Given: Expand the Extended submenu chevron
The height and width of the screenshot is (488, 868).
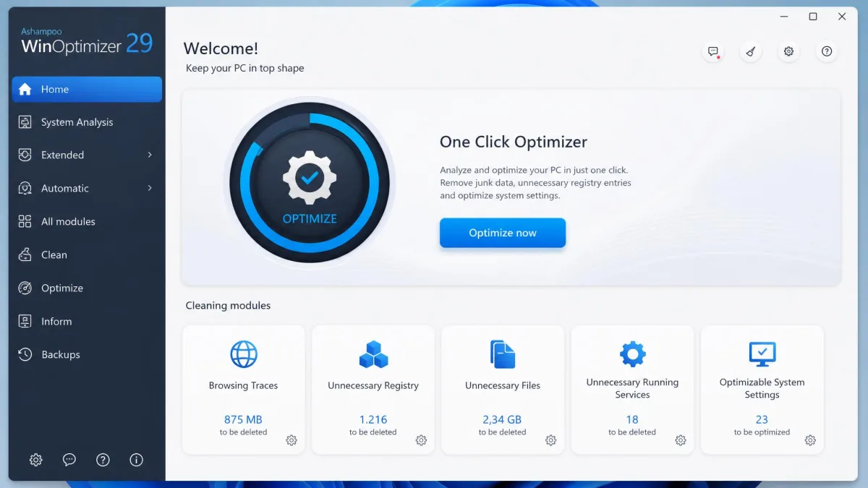Looking at the screenshot, I should (150, 155).
